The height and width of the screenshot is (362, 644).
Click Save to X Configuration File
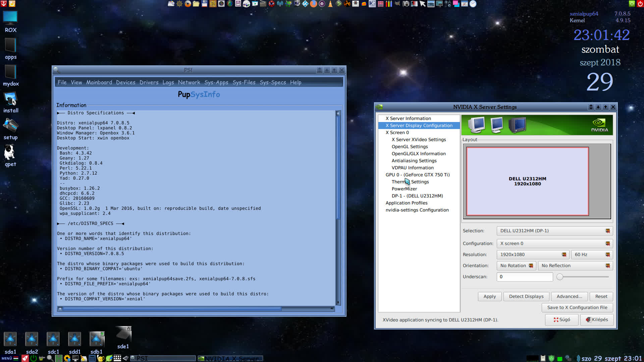(x=577, y=308)
